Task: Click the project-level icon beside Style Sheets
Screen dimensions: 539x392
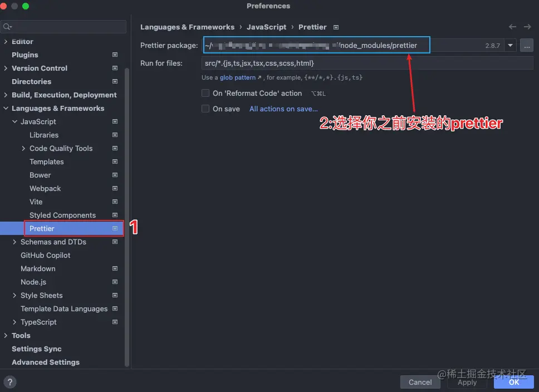Action: [x=115, y=295]
